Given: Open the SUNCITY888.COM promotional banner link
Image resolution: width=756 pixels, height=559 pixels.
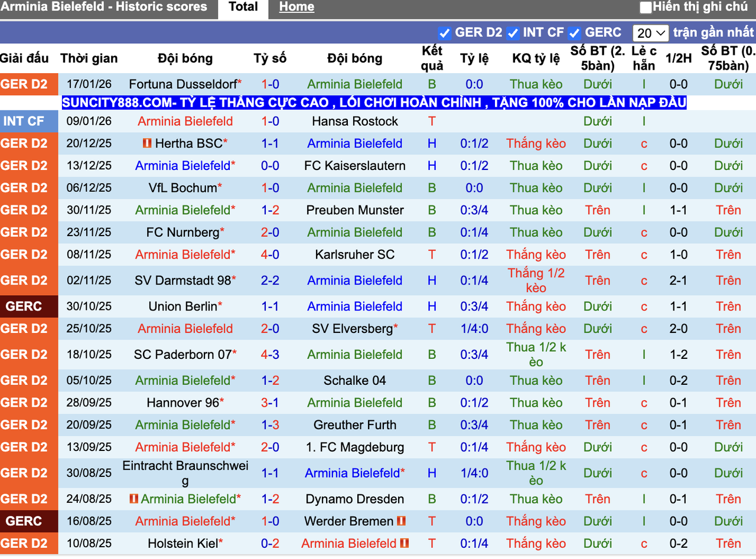Looking at the screenshot, I should pyautogui.click(x=374, y=103).
